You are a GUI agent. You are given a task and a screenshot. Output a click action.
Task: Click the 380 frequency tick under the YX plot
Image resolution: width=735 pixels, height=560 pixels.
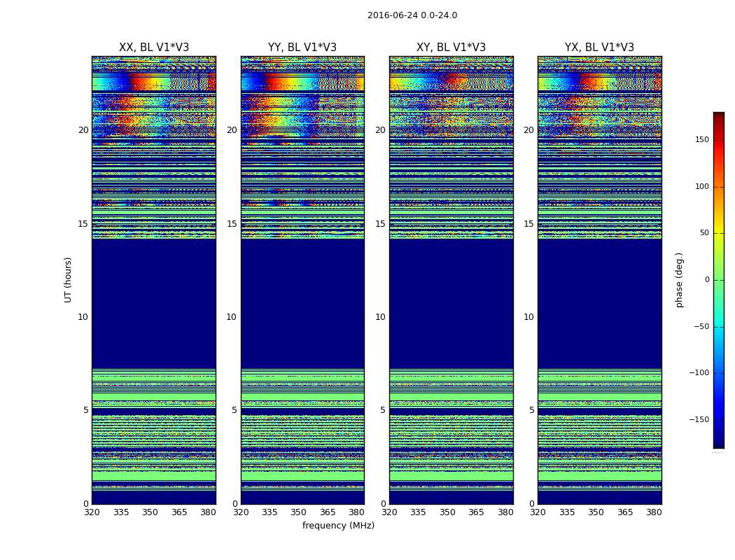tap(654, 512)
